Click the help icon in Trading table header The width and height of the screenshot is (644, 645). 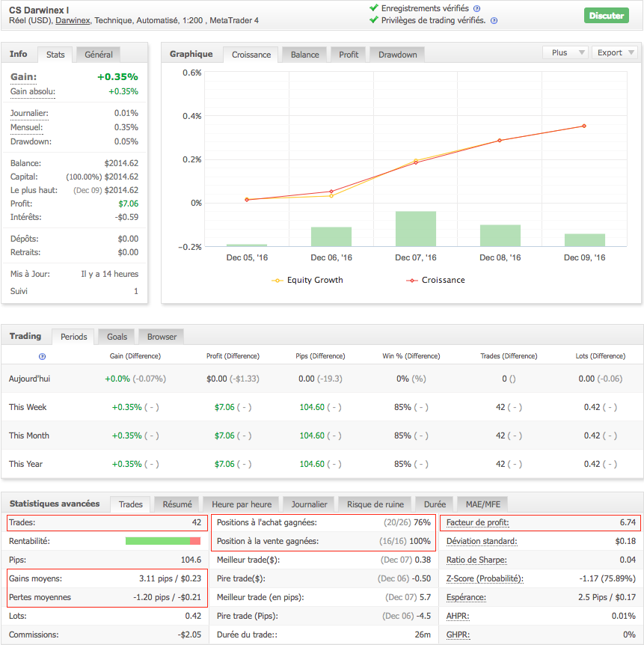point(42,357)
